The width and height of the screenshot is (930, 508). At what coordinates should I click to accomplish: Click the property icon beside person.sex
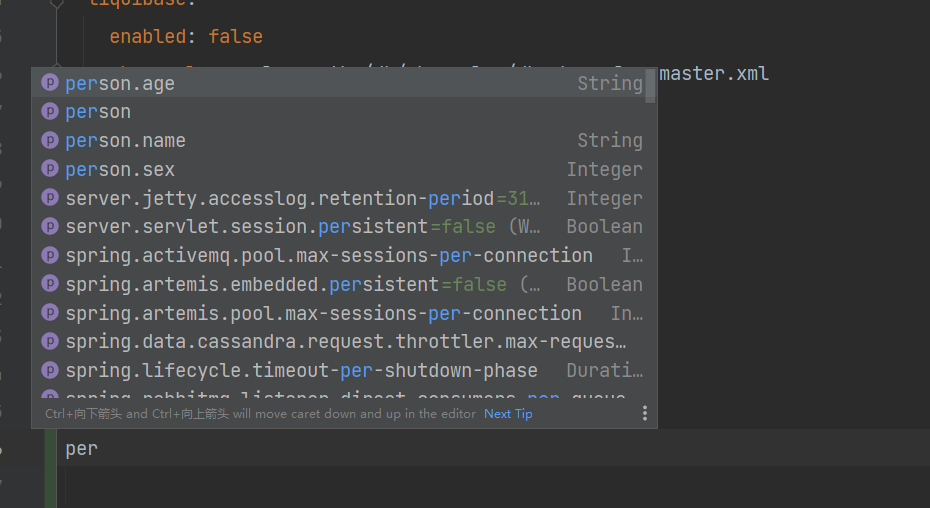(50, 169)
